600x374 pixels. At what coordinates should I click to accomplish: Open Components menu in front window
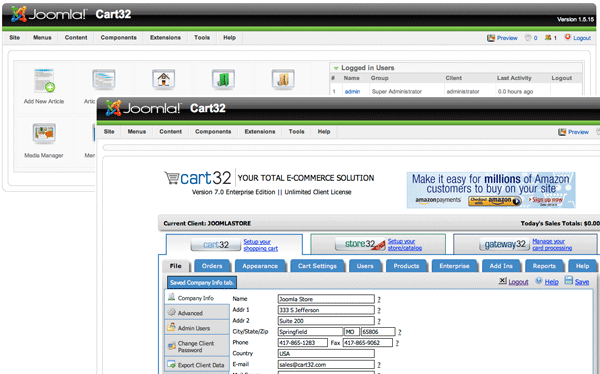[x=213, y=131]
